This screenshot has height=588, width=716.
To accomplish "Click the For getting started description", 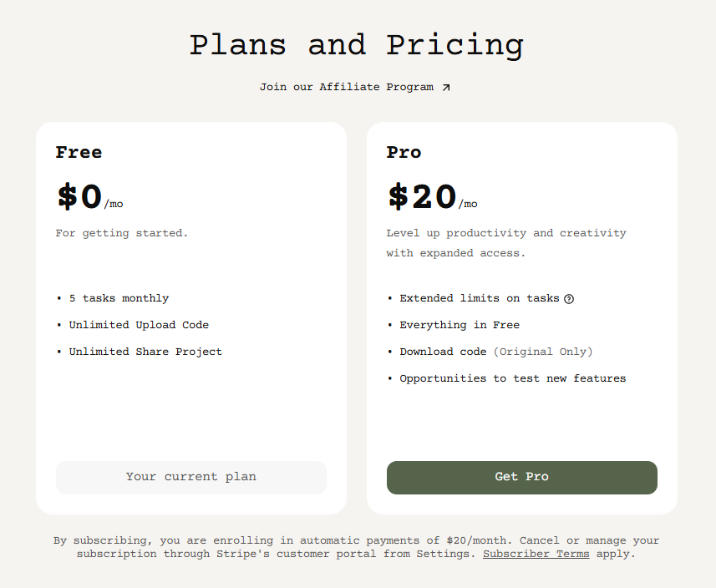I will click(122, 233).
